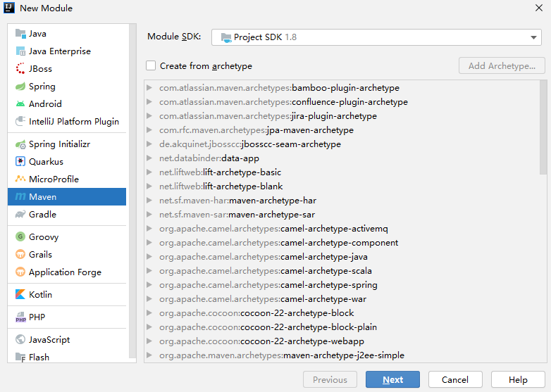This screenshot has width=551, height=392.
Task: Click the Kotlin logo icon
Action: point(20,295)
